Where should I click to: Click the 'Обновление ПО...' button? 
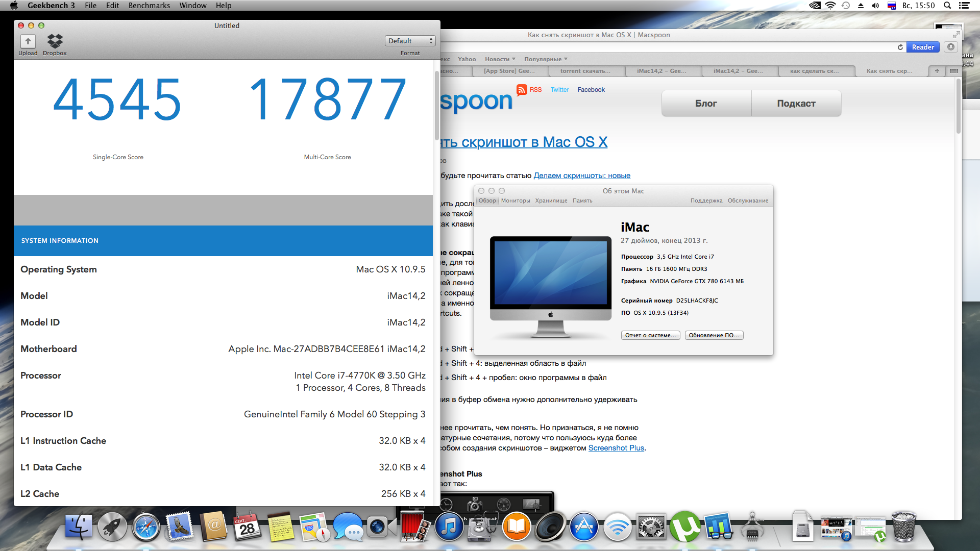714,335
